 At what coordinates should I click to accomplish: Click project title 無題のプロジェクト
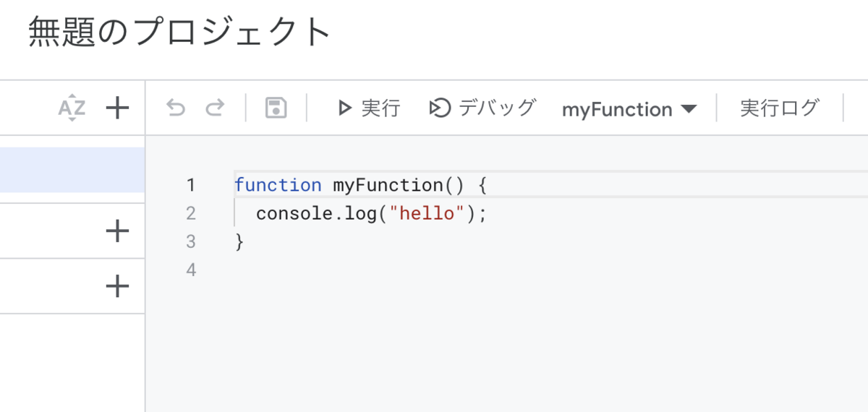pyautogui.click(x=179, y=33)
